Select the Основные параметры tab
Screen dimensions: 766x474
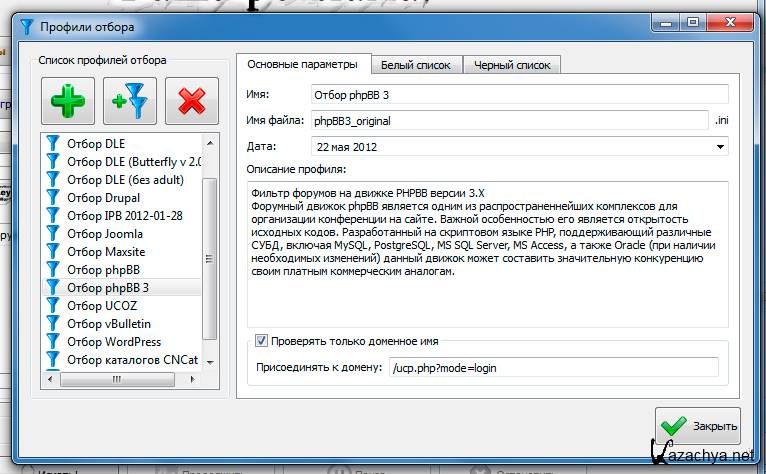tap(302, 64)
